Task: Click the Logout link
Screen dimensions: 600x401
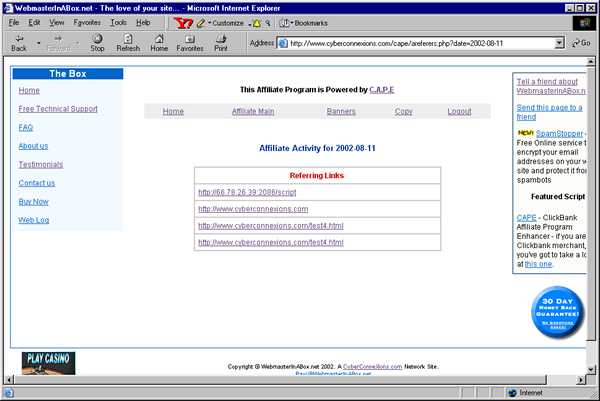Action: coord(459,111)
